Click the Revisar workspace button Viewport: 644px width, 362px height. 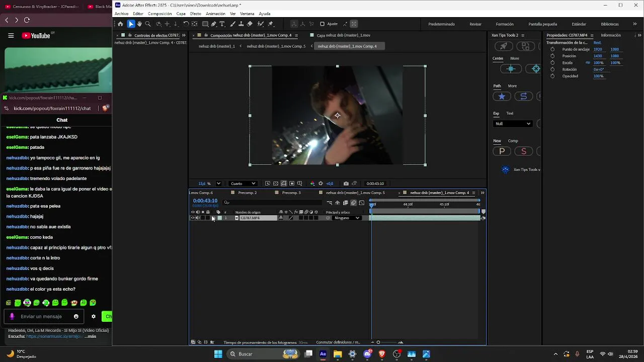click(x=475, y=24)
